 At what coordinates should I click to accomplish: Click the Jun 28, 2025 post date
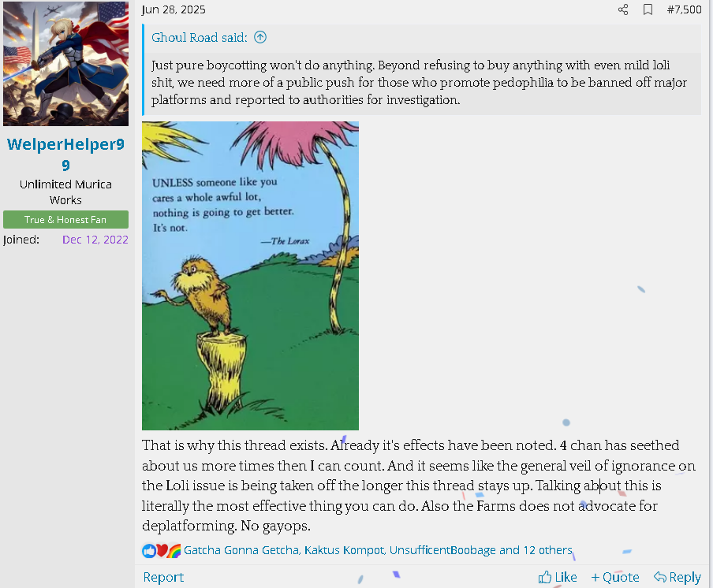(174, 9)
